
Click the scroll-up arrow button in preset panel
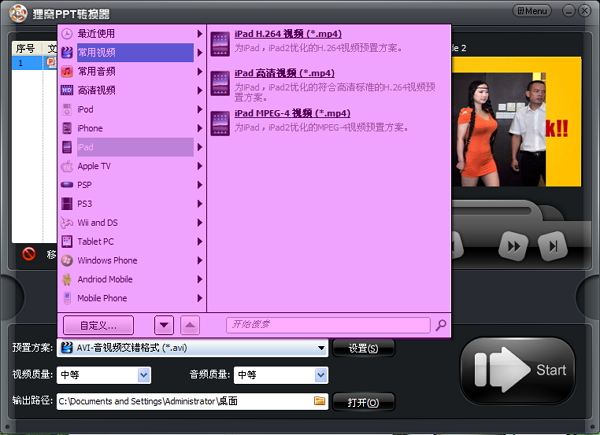point(190,325)
